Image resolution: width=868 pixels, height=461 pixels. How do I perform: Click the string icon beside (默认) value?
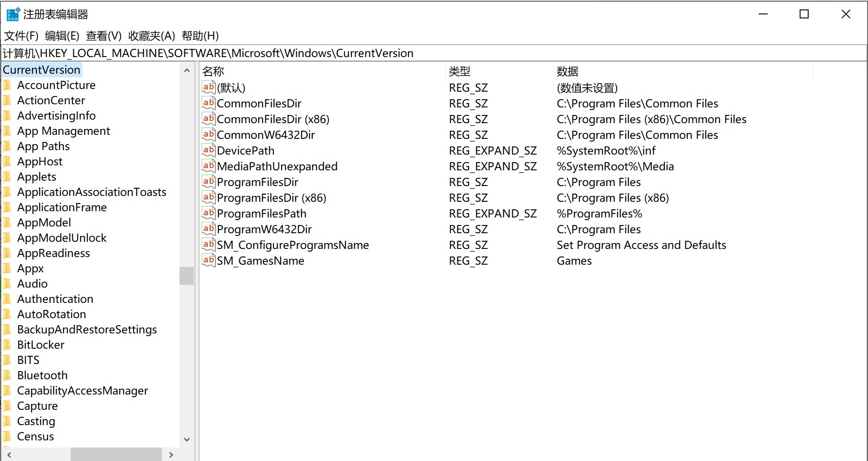point(209,87)
